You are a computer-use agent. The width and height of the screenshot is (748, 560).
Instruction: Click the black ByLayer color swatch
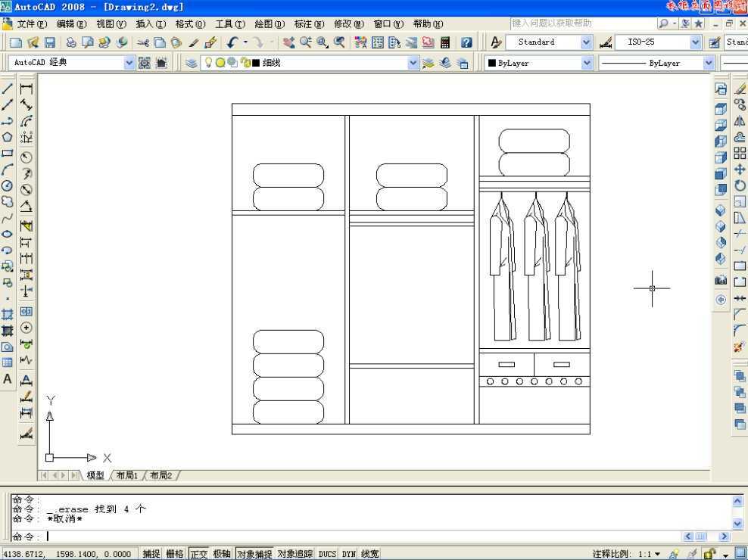pyautogui.click(x=492, y=63)
